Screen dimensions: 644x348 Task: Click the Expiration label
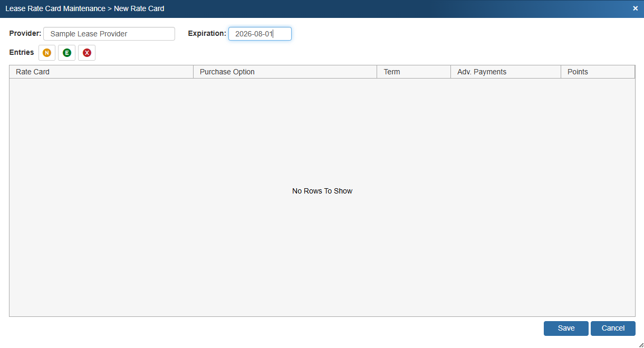pyautogui.click(x=207, y=33)
